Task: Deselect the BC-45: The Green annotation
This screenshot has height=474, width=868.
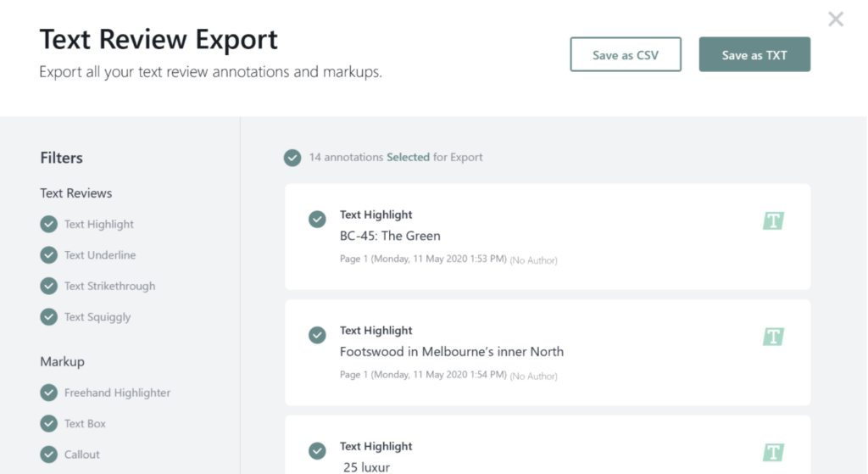Action: (317, 220)
